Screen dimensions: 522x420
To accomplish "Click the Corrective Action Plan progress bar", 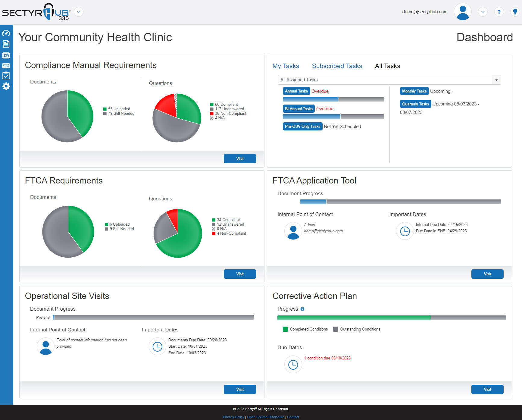I will coord(391,318).
